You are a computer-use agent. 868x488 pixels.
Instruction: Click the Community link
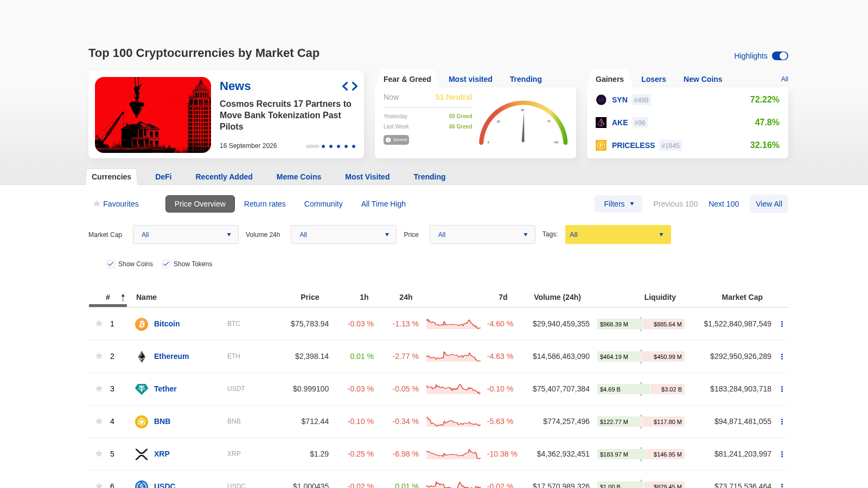pyautogui.click(x=323, y=204)
